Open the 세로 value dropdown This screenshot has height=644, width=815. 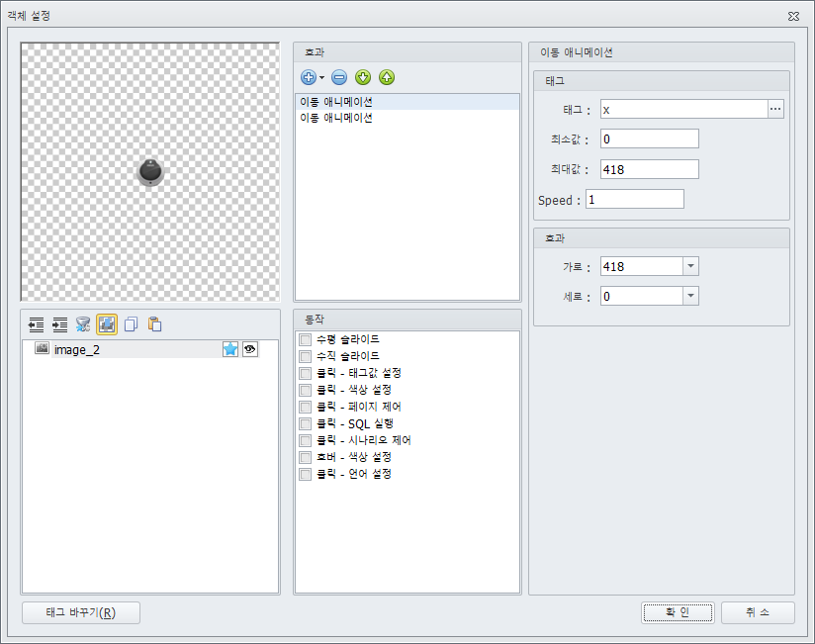click(x=690, y=295)
